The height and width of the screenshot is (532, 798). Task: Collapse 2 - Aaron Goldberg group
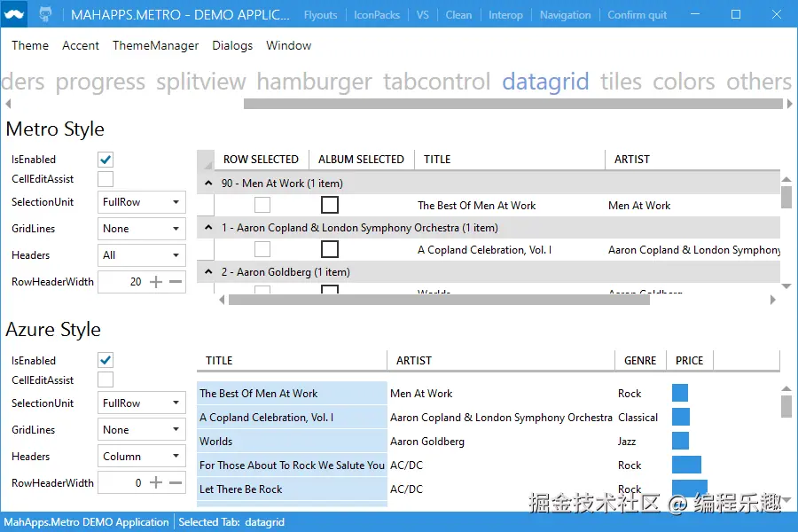click(x=208, y=271)
